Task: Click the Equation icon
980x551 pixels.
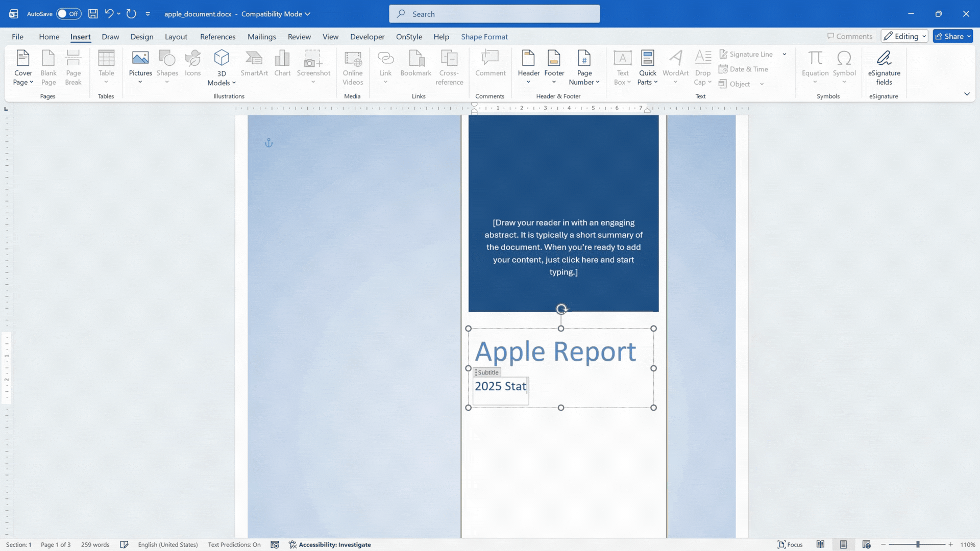Action: coord(815,58)
